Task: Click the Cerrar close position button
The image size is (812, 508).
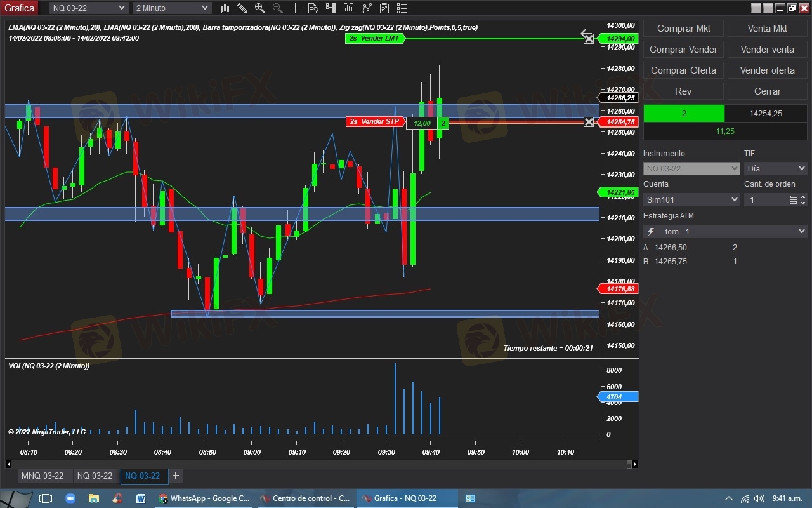Action: (x=767, y=91)
